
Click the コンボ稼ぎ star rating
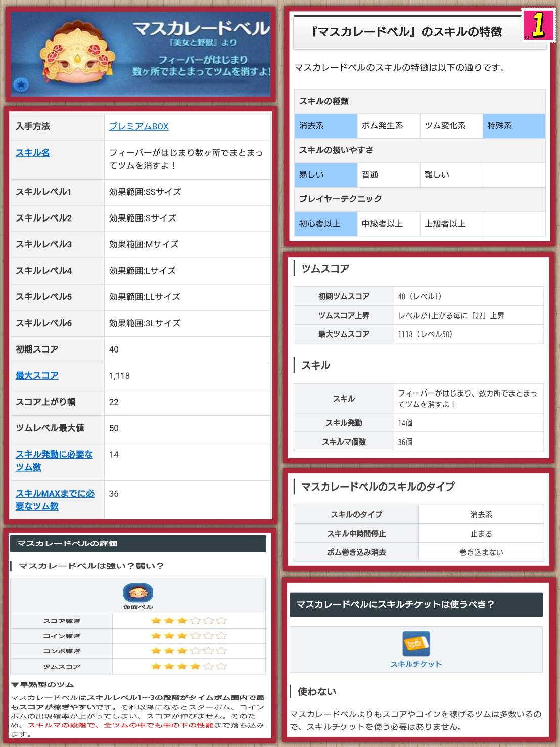tap(189, 651)
